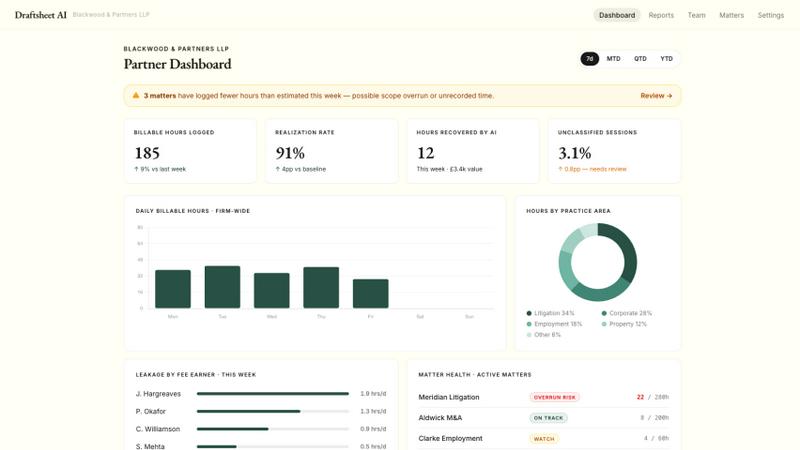Open the Reports tab

pos(661,15)
